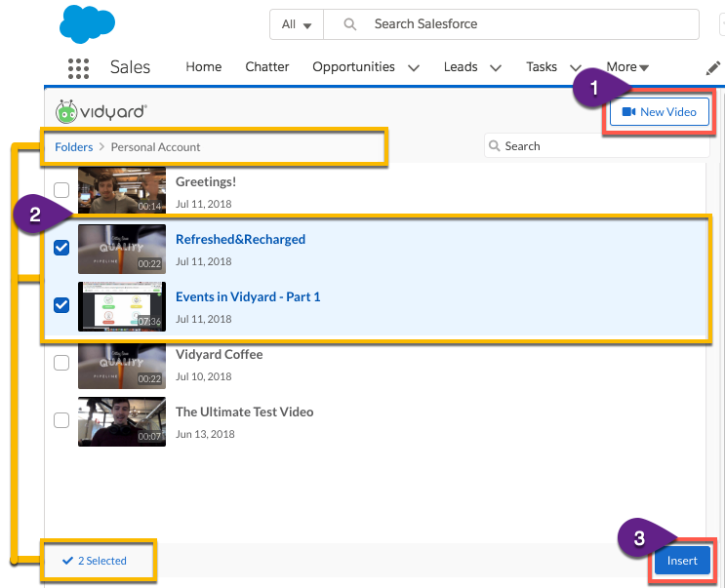Click the Vidyard Coffee title text
Image resolution: width=725 pixels, height=588 pixels.
coord(220,354)
